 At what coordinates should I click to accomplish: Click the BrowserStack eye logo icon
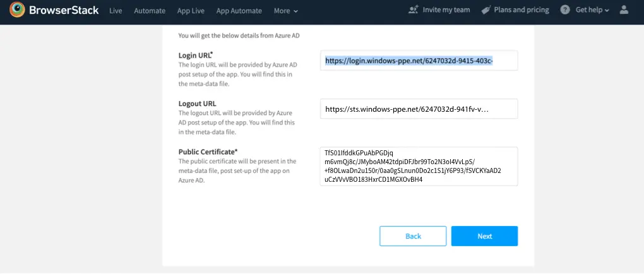click(x=17, y=11)
